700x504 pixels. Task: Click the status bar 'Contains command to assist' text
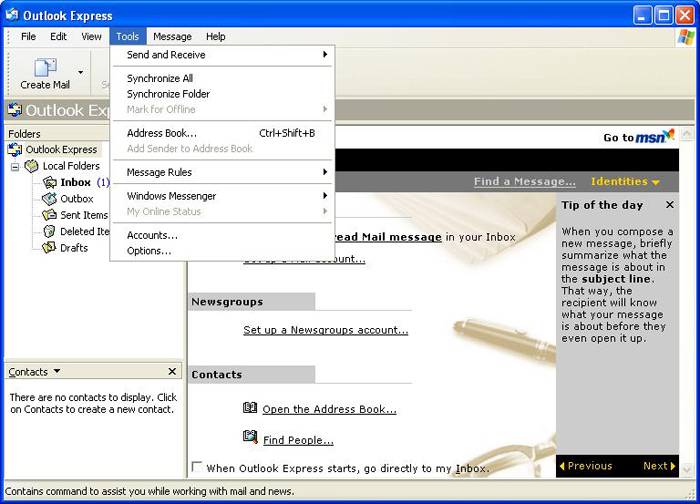(150, 492)
